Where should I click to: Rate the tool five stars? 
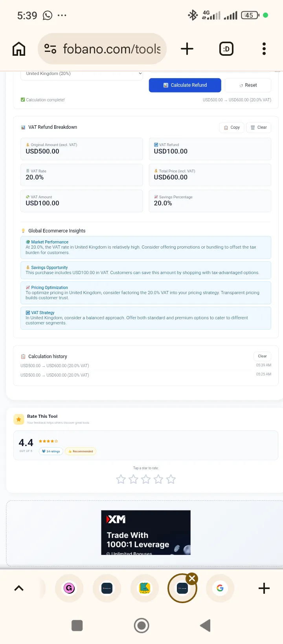point(171,479)
